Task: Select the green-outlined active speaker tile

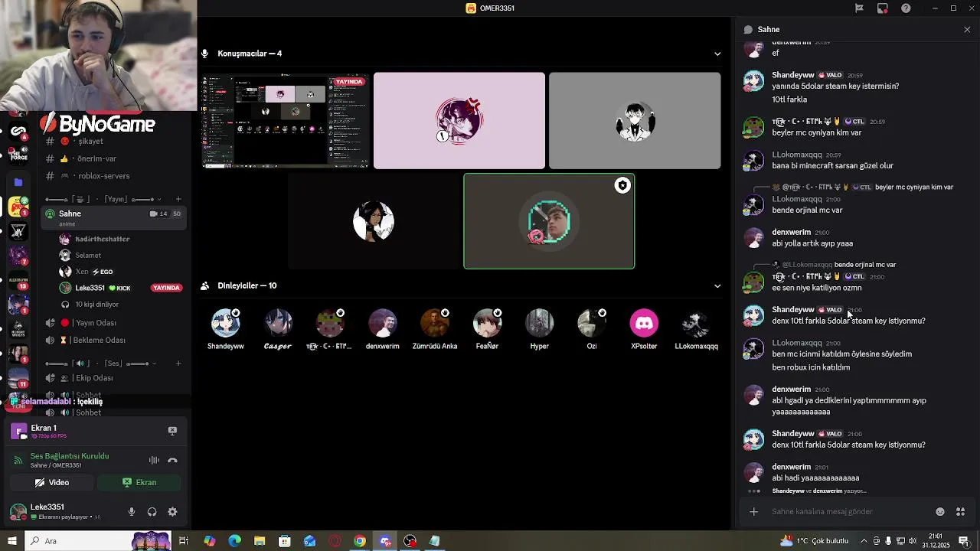Action: tap(549, 221)
